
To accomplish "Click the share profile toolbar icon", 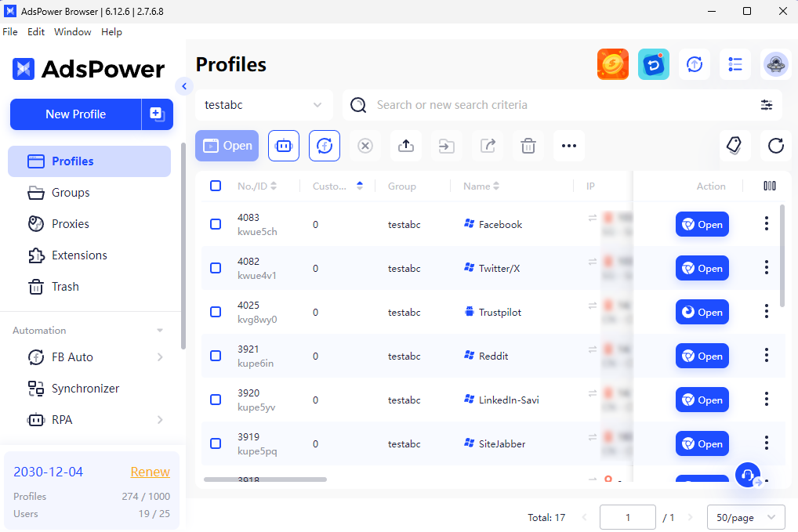I will [487, 146].
